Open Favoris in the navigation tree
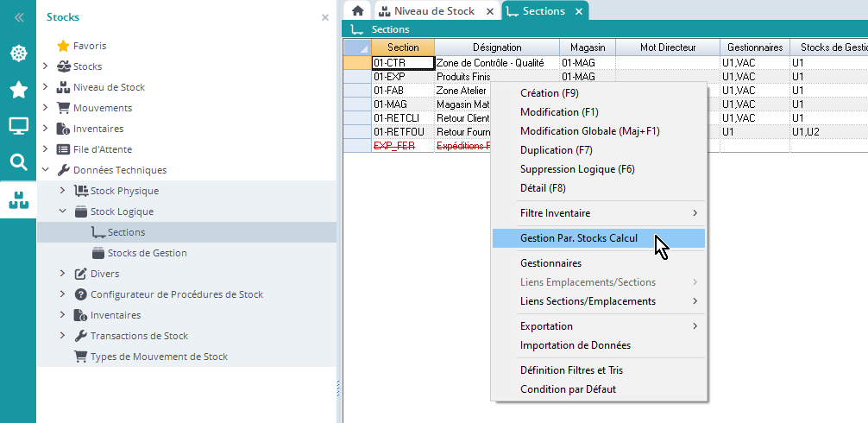This screenshot has width=868, height=423. pyautogui.click(x=90, y=46)
